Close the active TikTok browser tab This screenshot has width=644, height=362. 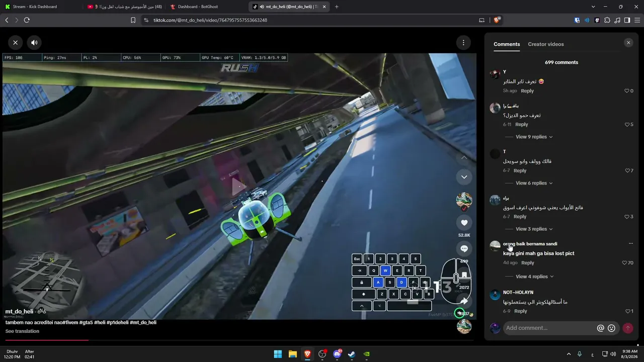324,7
